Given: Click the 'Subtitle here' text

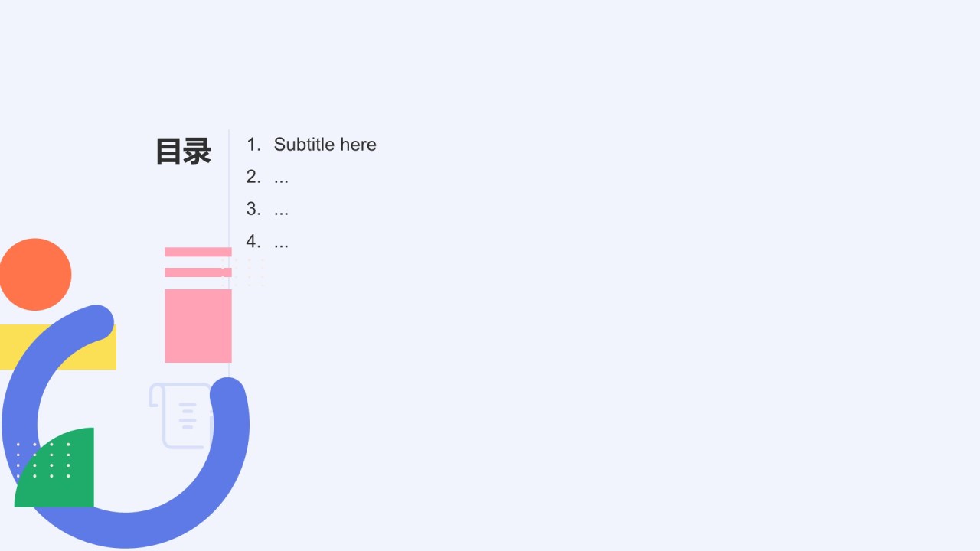Looking at the screenshot, I should tap(325, 145).
